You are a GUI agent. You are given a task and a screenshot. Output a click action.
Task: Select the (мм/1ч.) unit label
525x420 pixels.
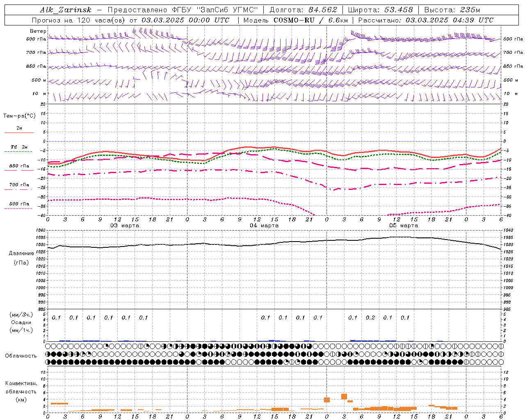(x=21, y=330)
